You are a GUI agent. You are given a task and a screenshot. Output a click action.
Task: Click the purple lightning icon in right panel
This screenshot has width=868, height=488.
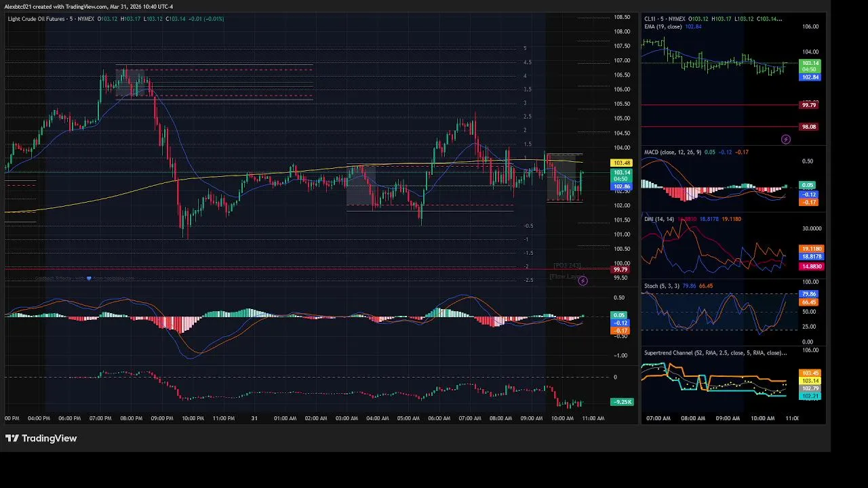coord(786,140)
